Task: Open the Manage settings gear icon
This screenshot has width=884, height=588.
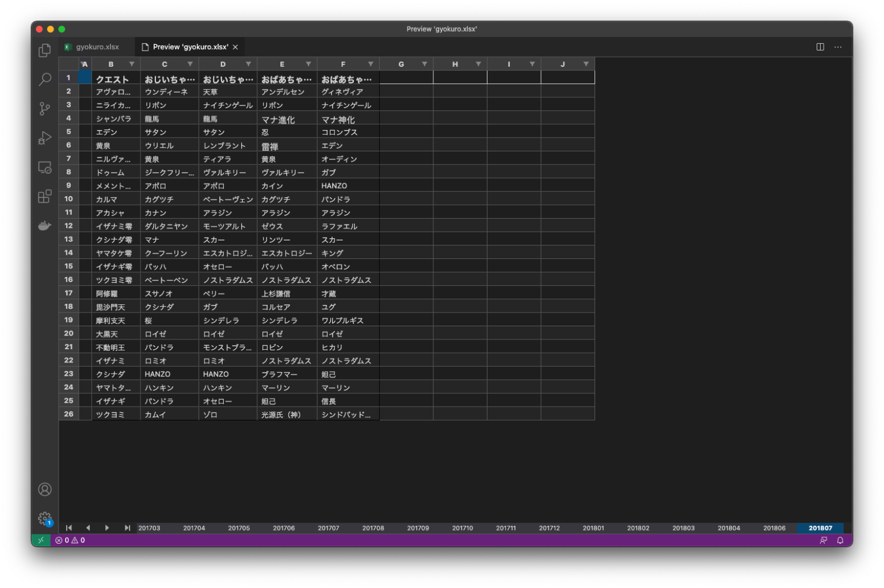Action: (x=44, y=518)
